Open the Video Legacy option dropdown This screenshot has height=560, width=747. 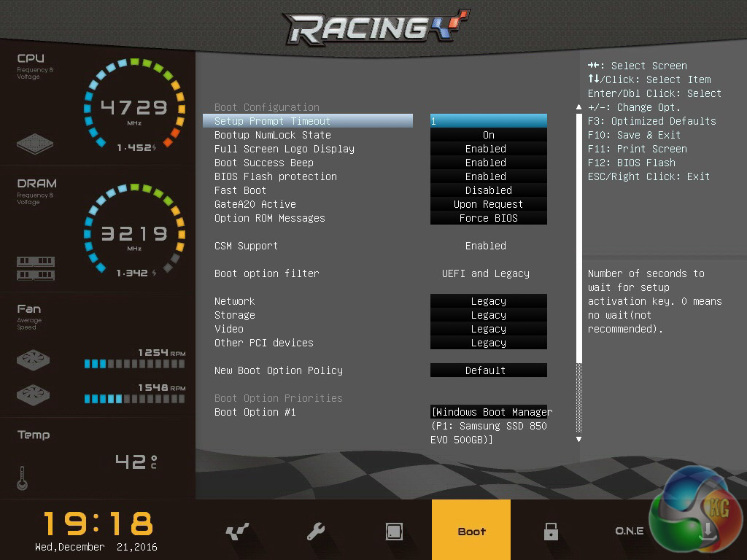[x=488, y=329]
